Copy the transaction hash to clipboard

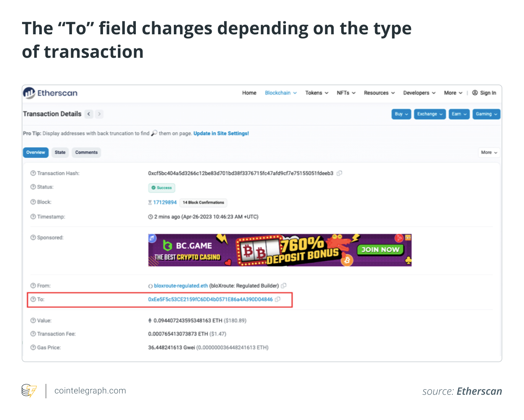[x=339, y=173]
